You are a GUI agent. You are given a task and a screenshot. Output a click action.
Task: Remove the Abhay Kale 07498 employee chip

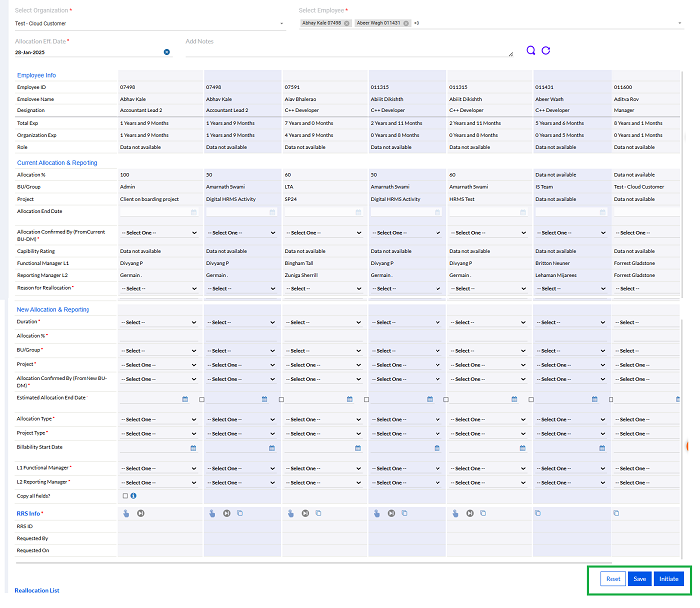[x=346, y=23]
